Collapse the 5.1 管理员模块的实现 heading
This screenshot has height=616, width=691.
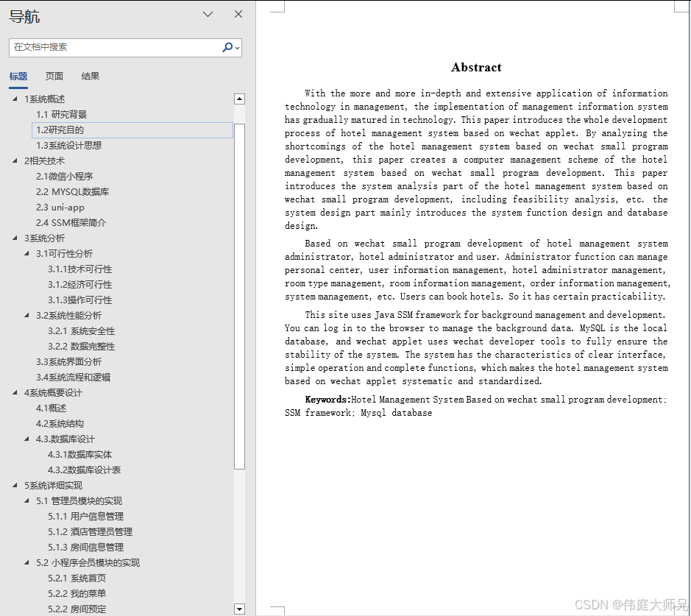pos(27,500)
